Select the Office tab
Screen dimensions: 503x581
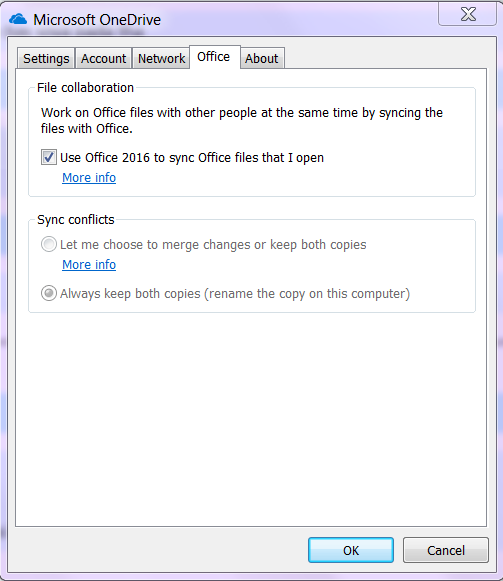tap(214, 57)
